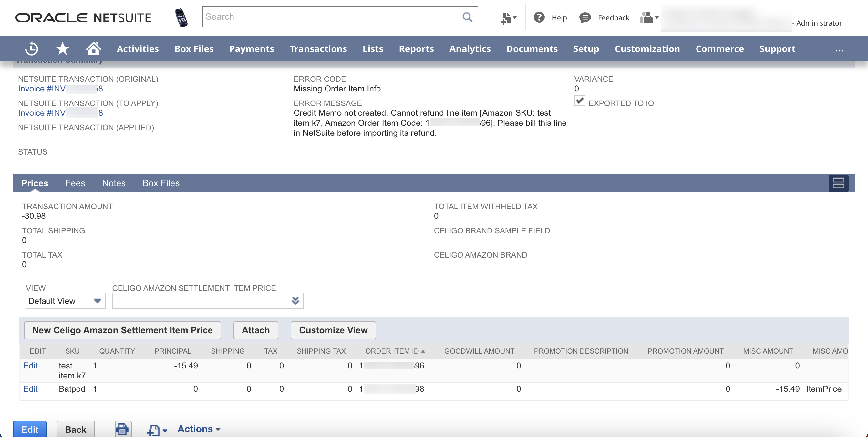Open Transactions menu
868x437 pixels.
pyautogui.click(x=318, y=49)
